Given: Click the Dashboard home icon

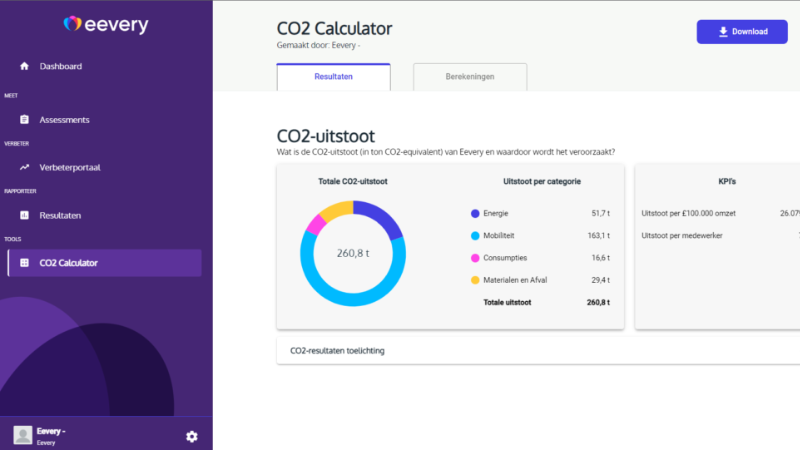Looking at the screenshot, I should click(24, 66).
